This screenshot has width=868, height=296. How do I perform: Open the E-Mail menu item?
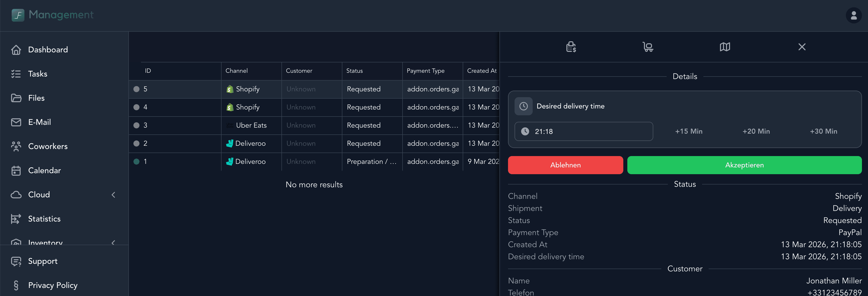[64, 122]
